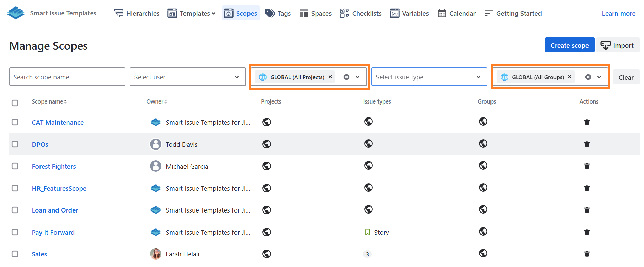The image size is (644, 267).
Task: Check the DPOs row checkbox
Action: (15, 144)
